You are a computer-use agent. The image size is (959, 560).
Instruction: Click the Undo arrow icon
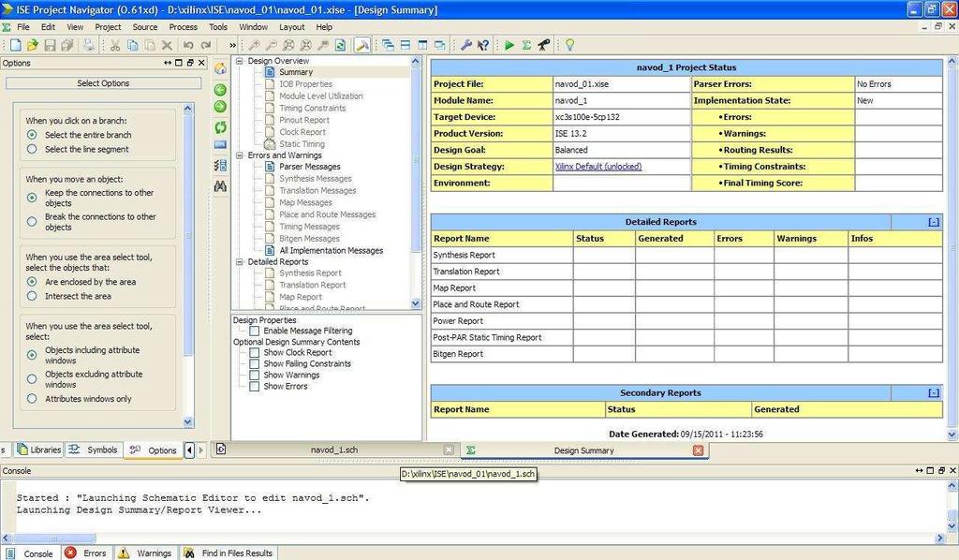[x=188, y=45]
